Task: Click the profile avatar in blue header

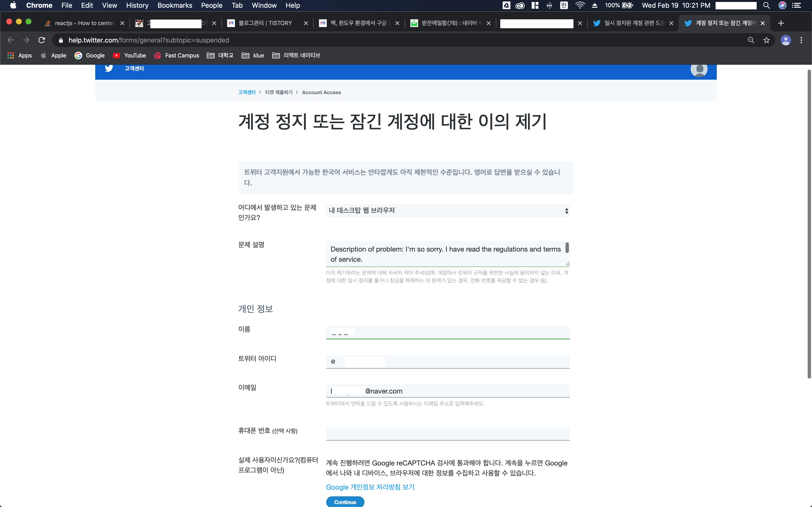Action: [x=699, y=70]
